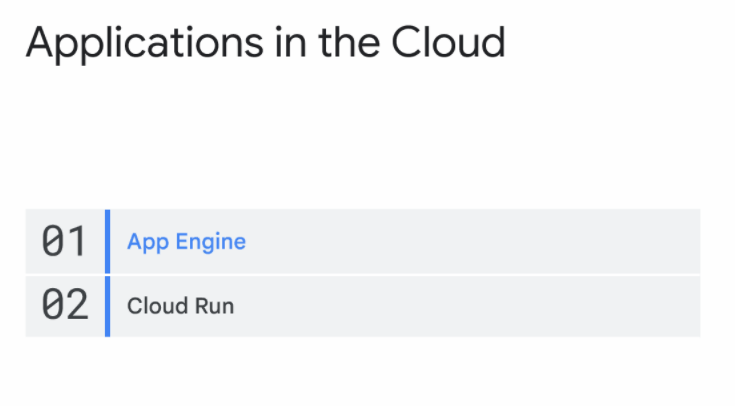
Task: Click the word App in row 01
Action: [148, 243]
